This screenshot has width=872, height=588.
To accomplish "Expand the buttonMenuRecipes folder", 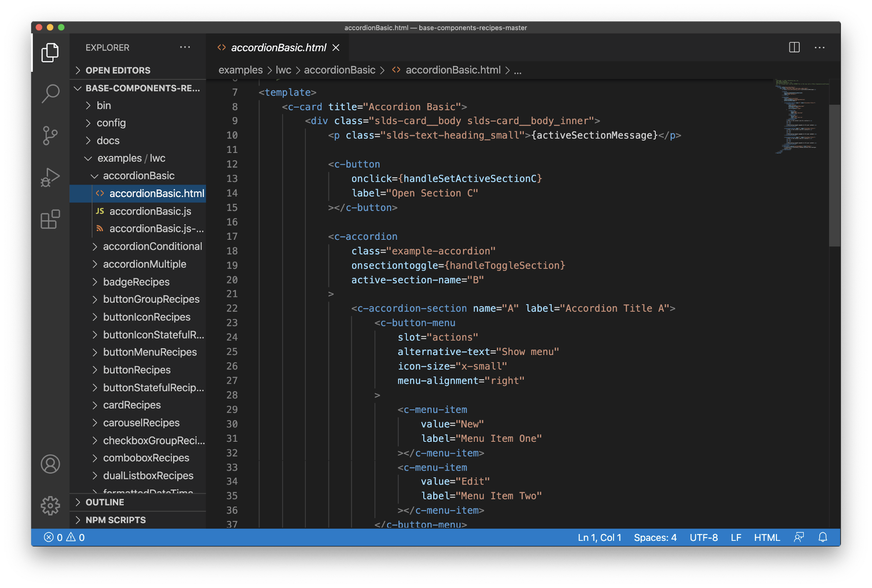I will click(x=150, y=352).
